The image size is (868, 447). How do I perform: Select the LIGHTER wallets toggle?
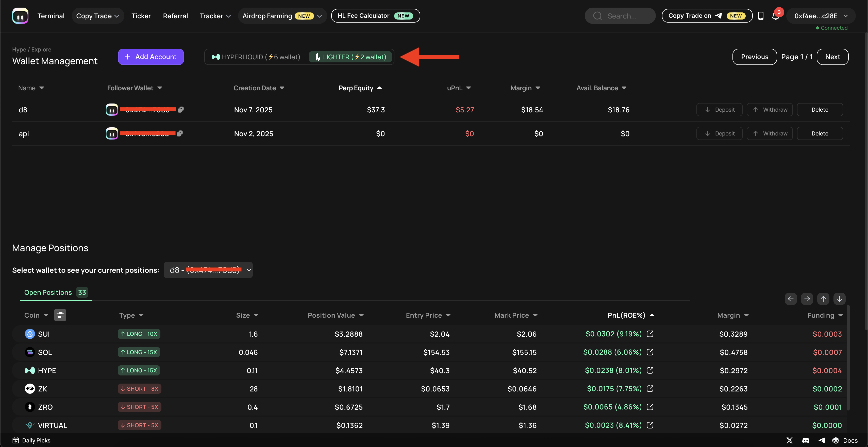point(350,57)
